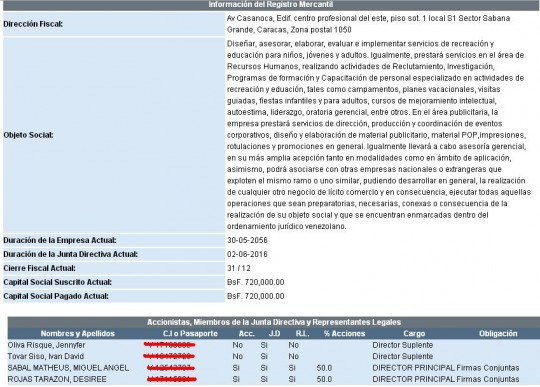The image size is (540, 387).
Task: Click the Accionistas, Miembros de la Junta header
Action: (274, 322)
